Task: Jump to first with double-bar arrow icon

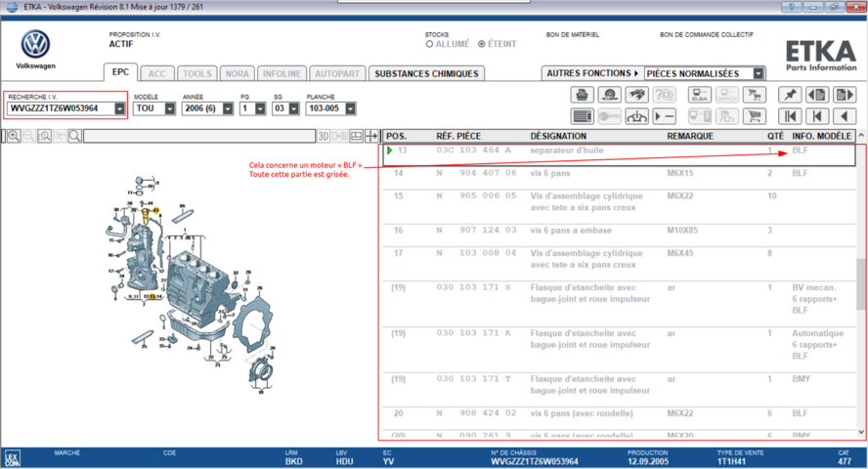Action: coord(790,116)
